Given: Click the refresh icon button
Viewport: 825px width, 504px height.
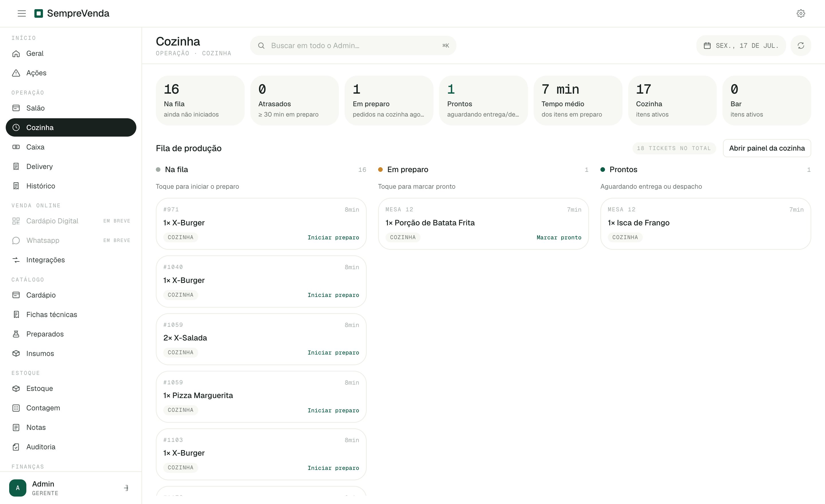Looking at the screenshot, I should (x=801, y=46).
